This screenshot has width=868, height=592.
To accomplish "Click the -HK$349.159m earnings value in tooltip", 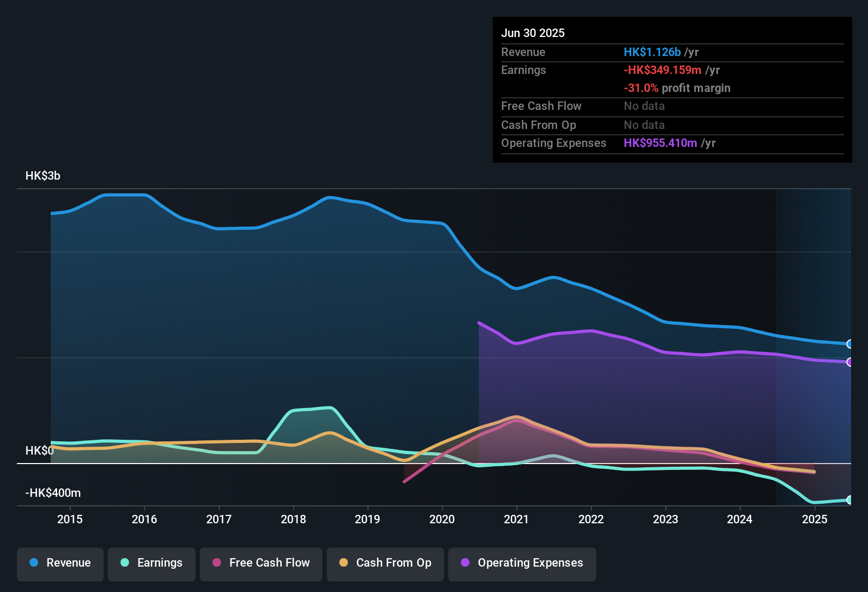I will [662, 70].
